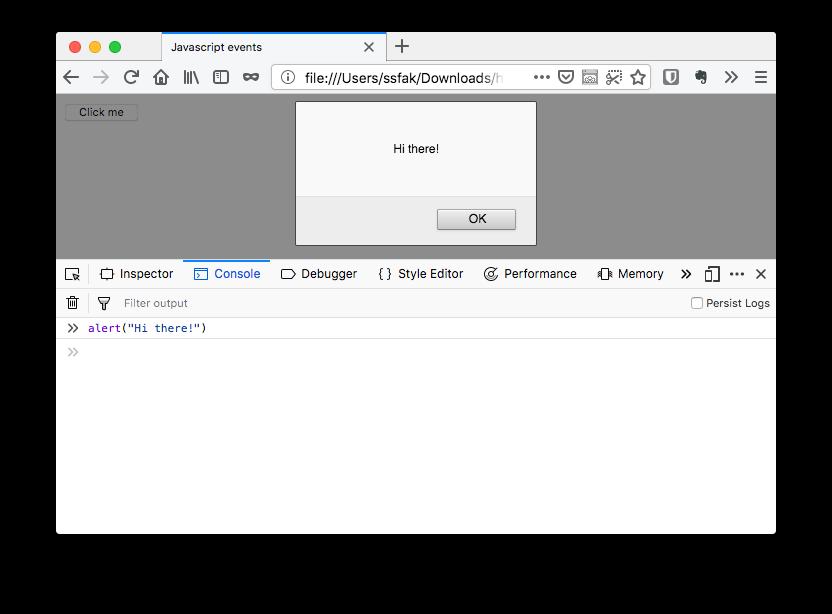Switch to the Console tab
Image resolution: width=832 pixels, height=614 pixels.
click(x=227, y=274)
